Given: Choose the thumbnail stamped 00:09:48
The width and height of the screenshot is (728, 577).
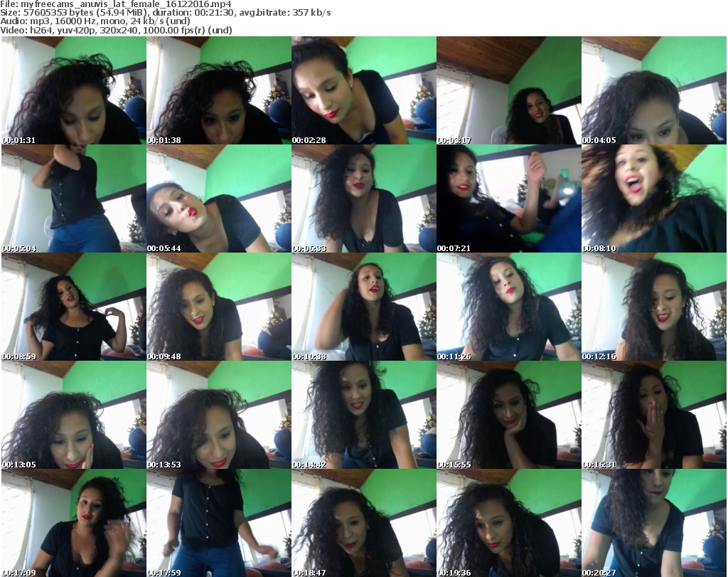Looking at the screenshot, I should click(x=219, y=307).
